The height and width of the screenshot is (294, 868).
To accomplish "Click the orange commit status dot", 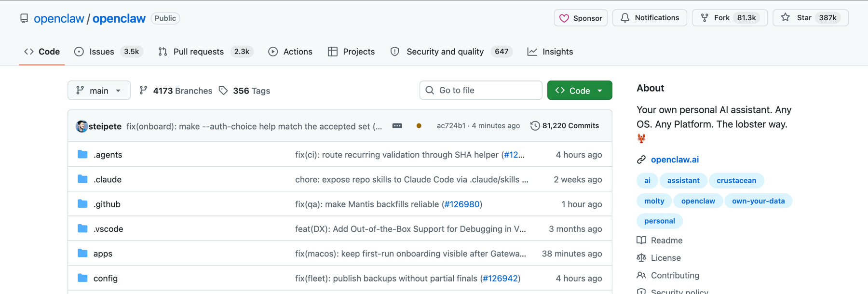I will click(x=419, y=126).
